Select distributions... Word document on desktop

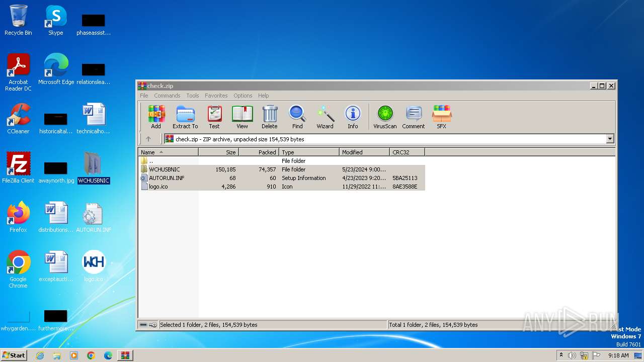tap(56, 217)
